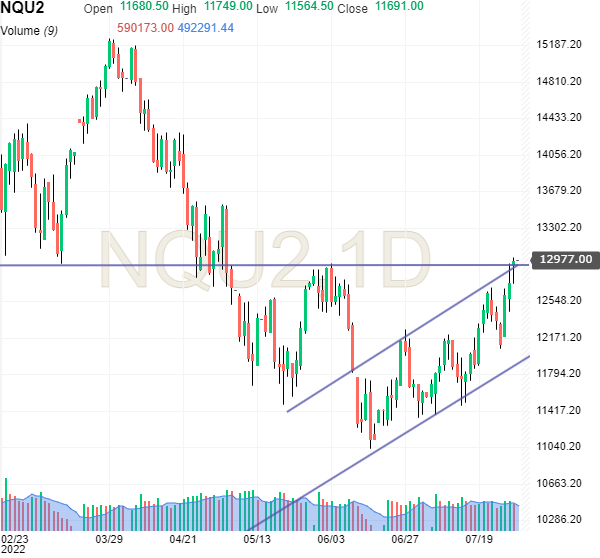600x558 pixels.
Task: Select the 07/19 date axis label
Action: pyautogui.click(x=482, y=538)
